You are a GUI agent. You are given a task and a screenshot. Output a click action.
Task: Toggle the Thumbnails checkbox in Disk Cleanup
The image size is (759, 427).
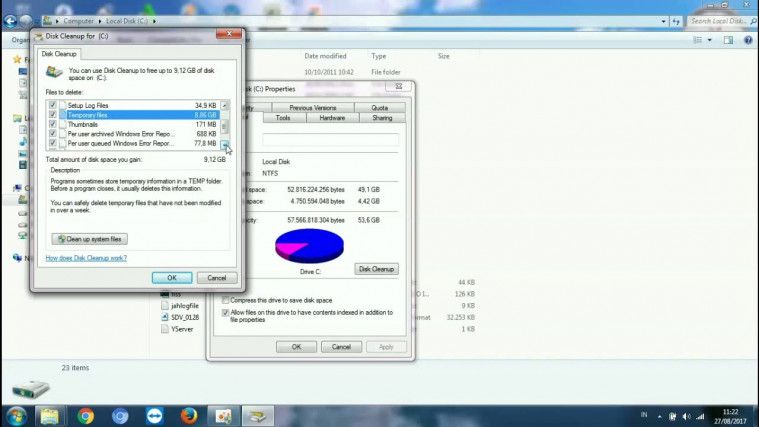(x=52, y=124)
